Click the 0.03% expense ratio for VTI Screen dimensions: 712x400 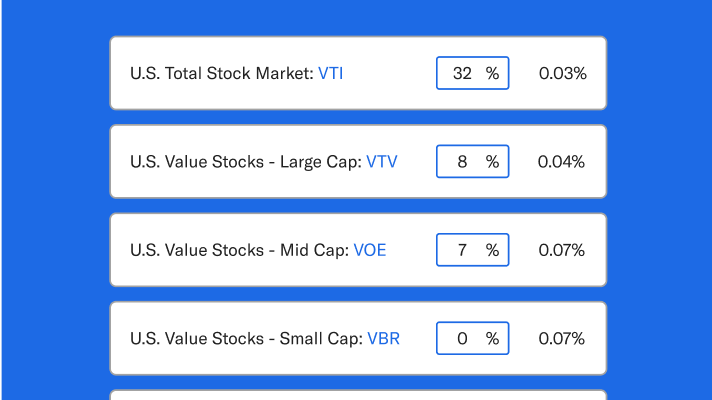click(x=562, y=73)
